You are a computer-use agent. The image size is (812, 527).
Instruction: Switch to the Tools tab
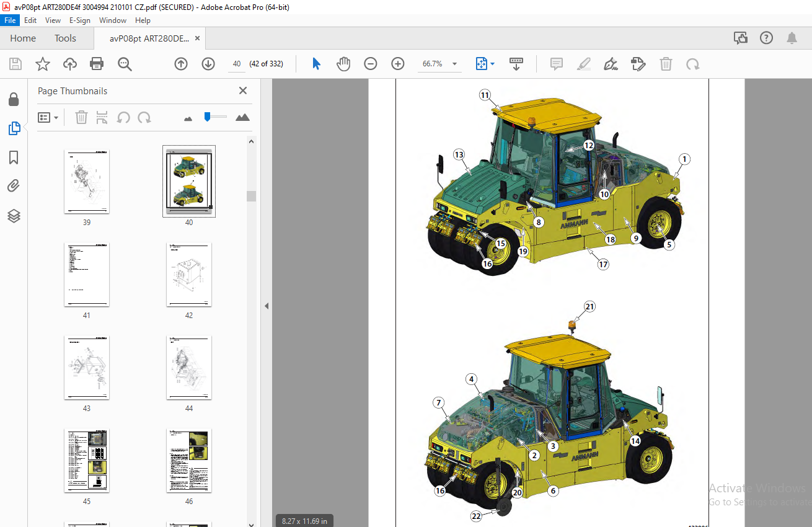click(65, 38)
